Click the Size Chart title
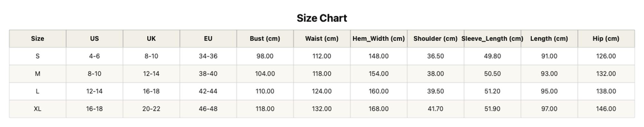 coord(322,18)
